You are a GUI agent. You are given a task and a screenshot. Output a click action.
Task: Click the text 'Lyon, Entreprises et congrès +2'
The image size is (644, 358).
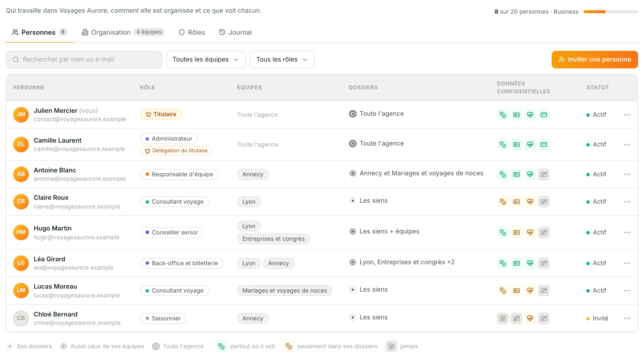click(x=407, y=262)
